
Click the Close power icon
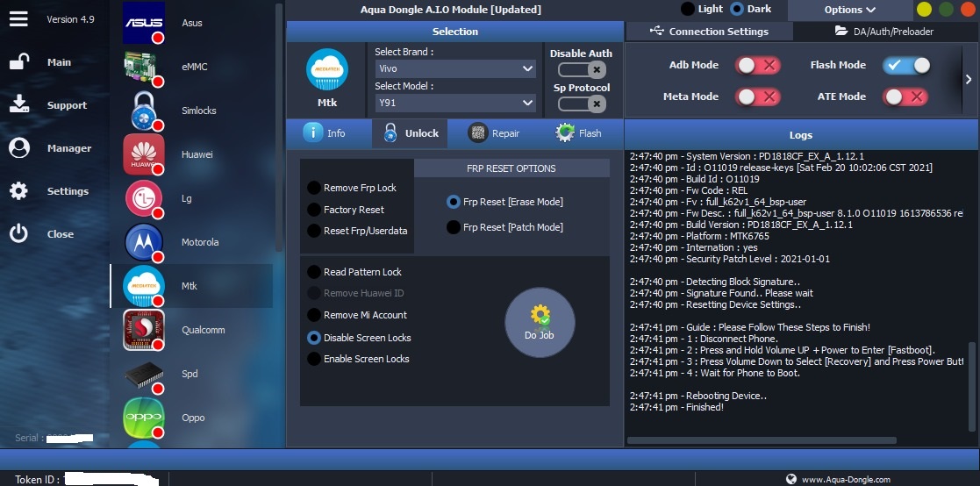click(18, 233)
